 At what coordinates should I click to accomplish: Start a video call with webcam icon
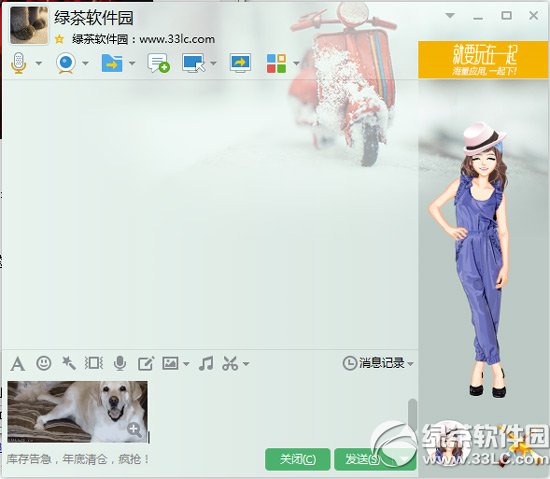click(x=66, y=63)
